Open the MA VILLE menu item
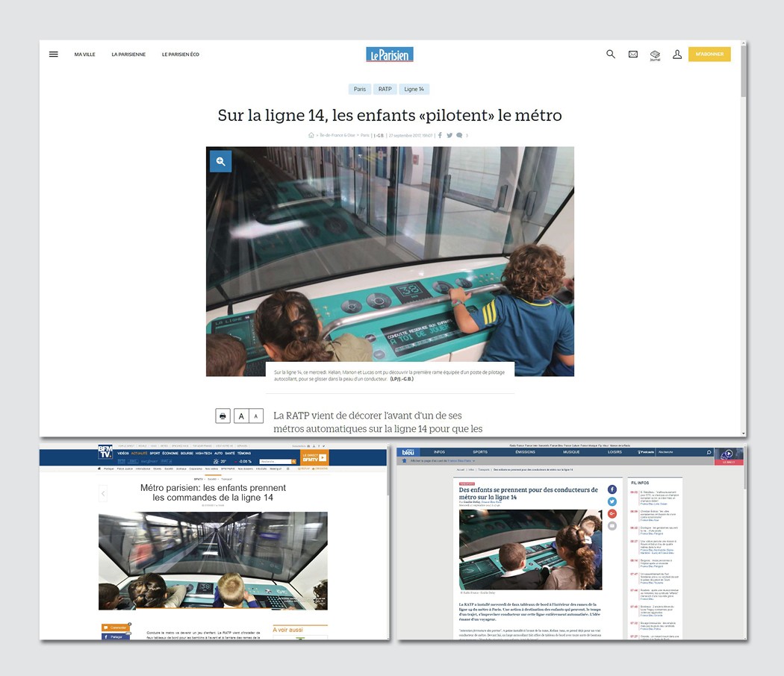This screenshot has height=676, width=784. (x=84, y=54)
